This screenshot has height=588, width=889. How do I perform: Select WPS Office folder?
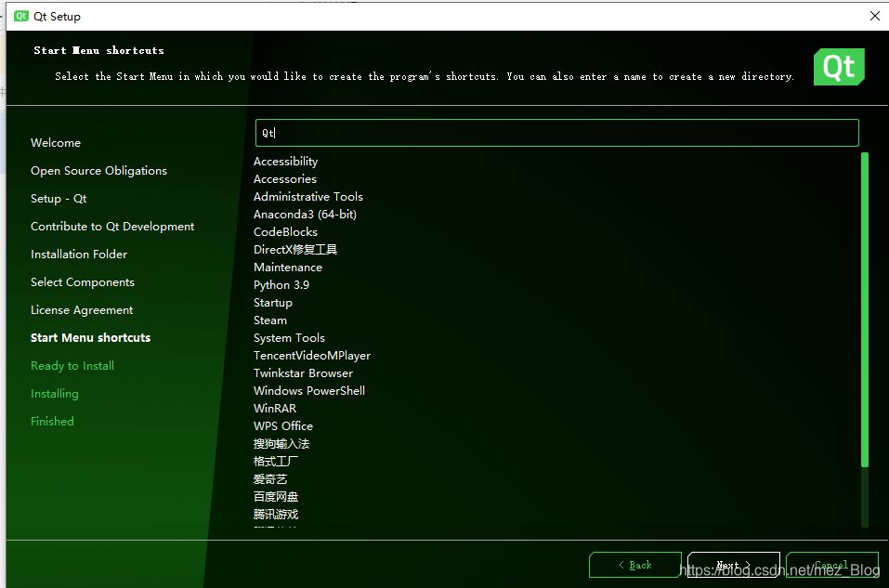point(283,425)
